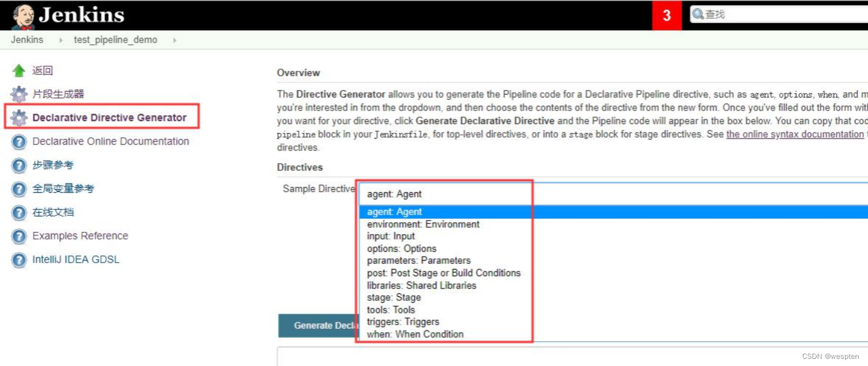The image size is (868, 366).
Task: Click the red notification badge showing 3
Action: (x=667, y=15)
